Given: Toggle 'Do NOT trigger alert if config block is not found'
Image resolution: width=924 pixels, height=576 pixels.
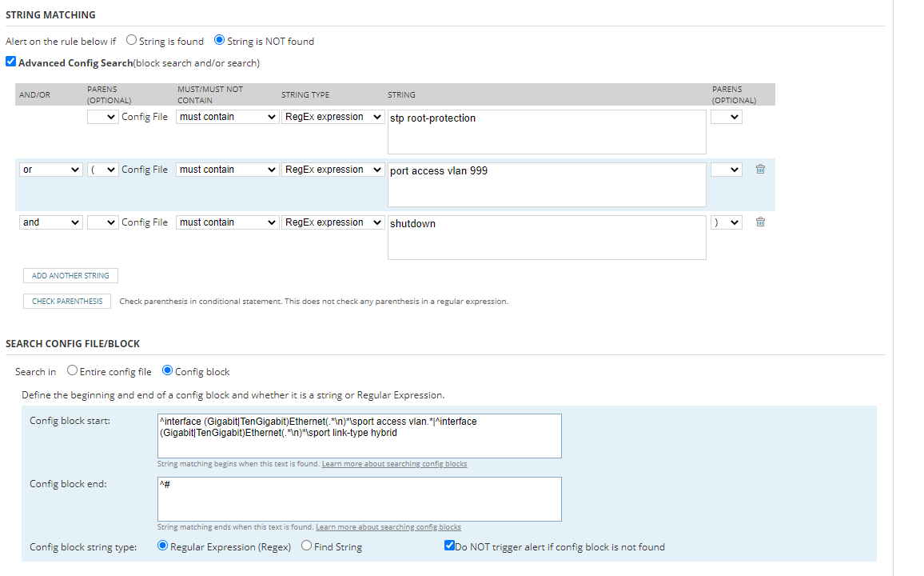Looking at the screenshot, I should click(449, 546).
